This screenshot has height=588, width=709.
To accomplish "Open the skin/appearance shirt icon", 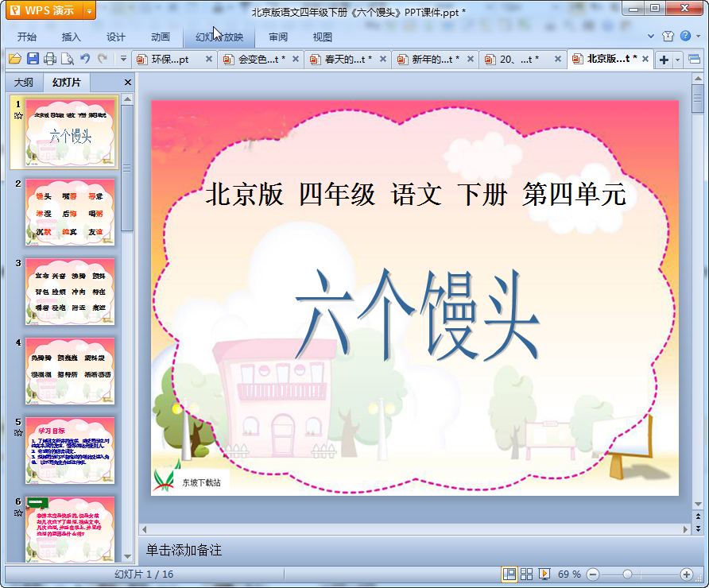I will click(668, 37).
